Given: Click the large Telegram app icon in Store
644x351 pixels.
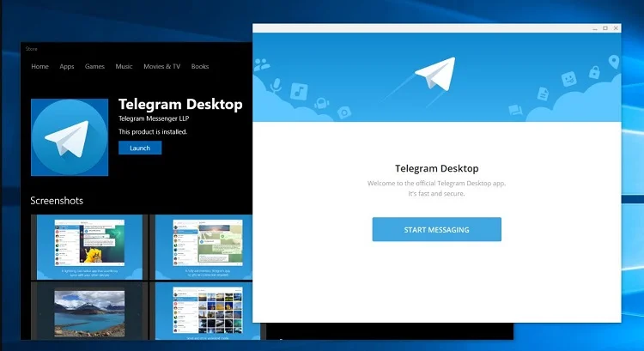Looking at the screenshot, I should click(x=70, y=137).
